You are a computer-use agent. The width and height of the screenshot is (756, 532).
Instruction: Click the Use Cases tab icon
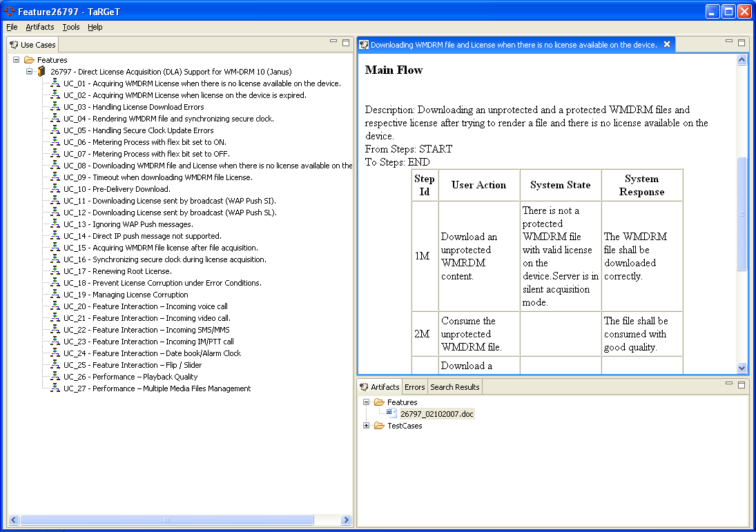click(x=14, y=45)
